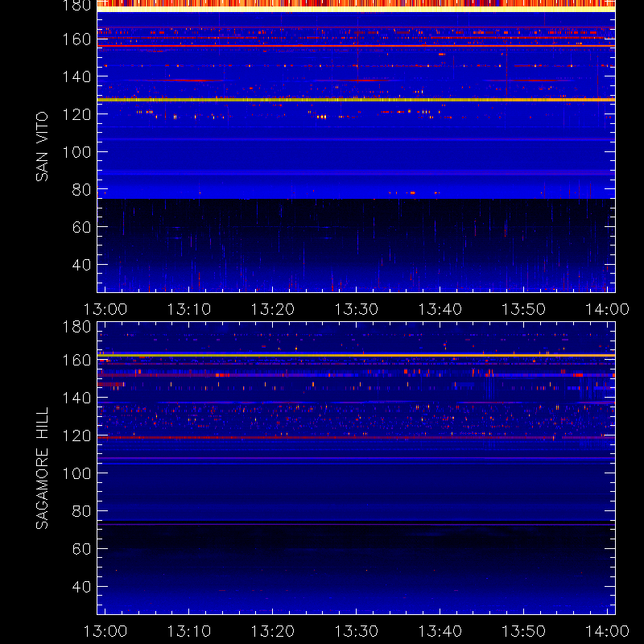Select the 160 label on San Vito axis
This screenshot has height=644, width=644.
pos(76,39)
